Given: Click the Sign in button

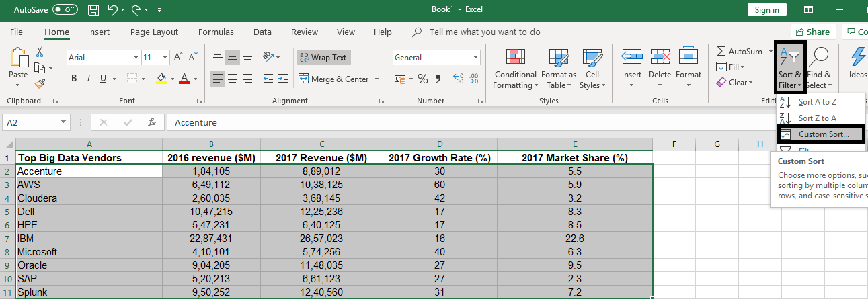Looking at the screenshot, I should pyautogui.click(x=767, y=10).
